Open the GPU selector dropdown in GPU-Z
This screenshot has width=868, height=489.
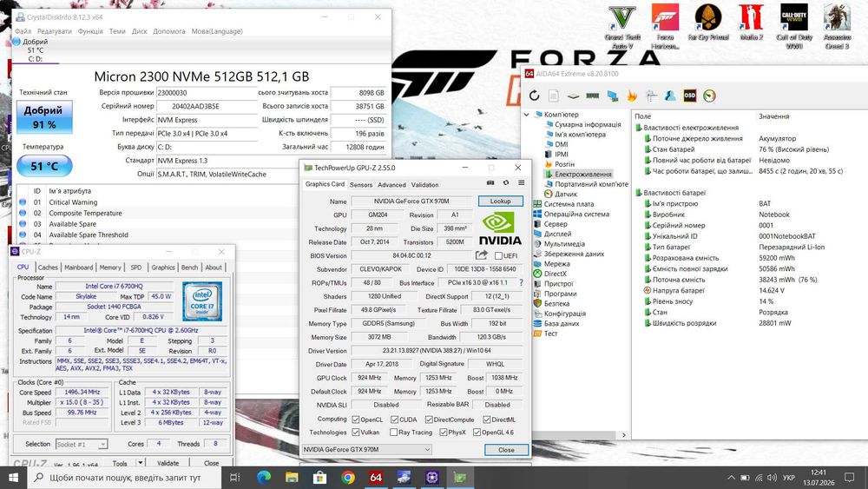click(366, 449)
